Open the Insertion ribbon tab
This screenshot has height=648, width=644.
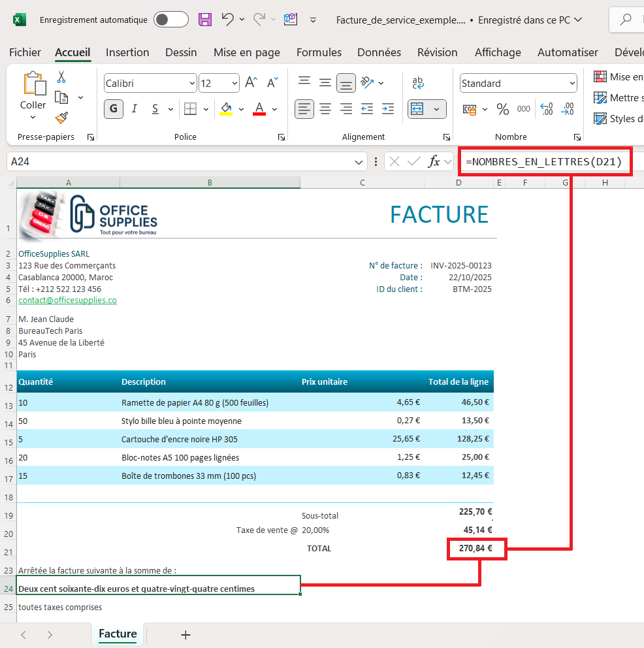pos(127,52)
